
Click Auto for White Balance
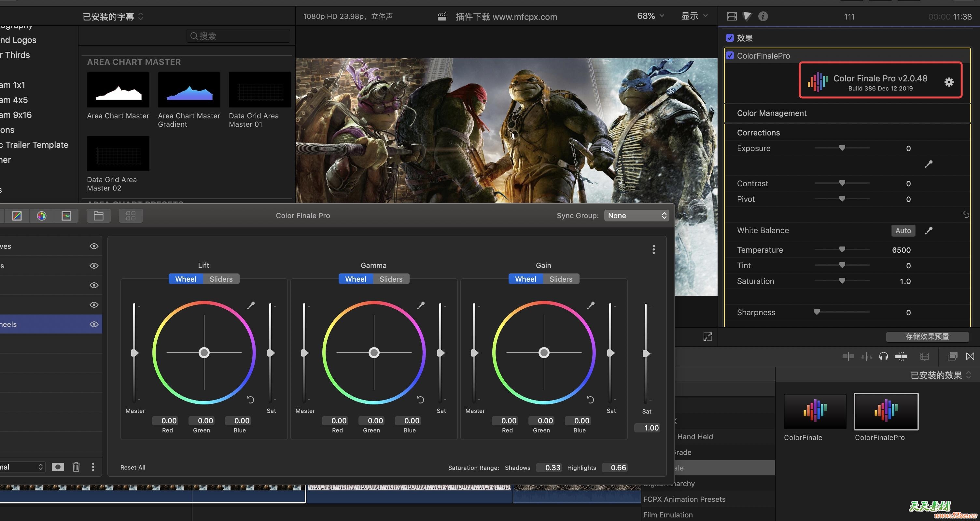[x=903, y=230]
